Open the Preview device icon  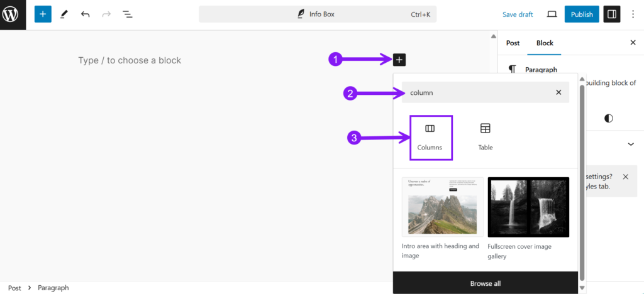click(x=552, y=14)
